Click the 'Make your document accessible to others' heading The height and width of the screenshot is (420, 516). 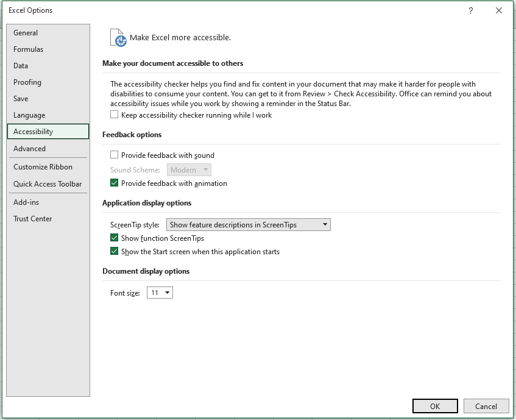tap(173, 63)
